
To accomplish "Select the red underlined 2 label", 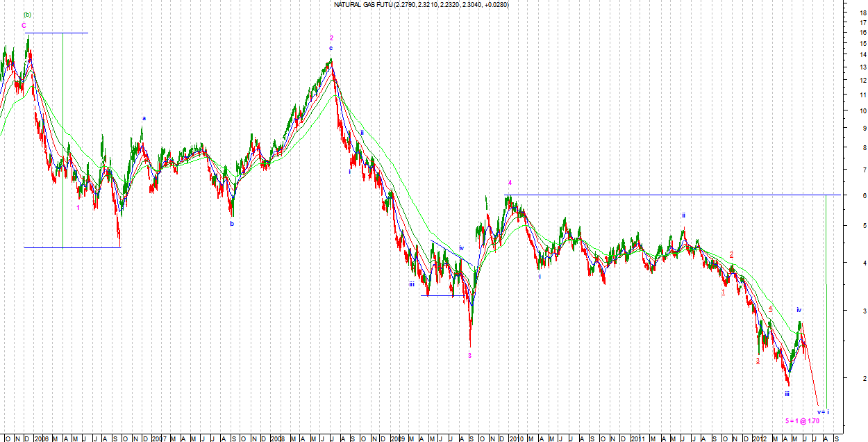I will pyautogui.click(x=731, y=254).
